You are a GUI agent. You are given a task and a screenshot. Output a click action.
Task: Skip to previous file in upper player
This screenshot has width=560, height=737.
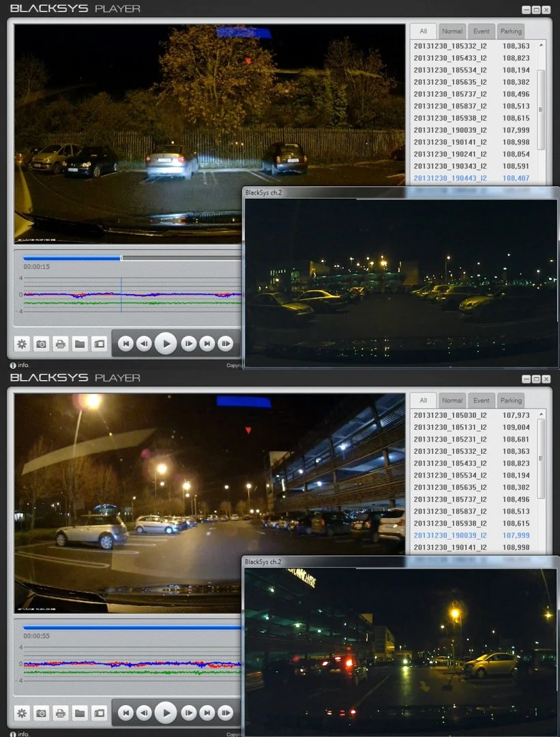click(126, 344)
